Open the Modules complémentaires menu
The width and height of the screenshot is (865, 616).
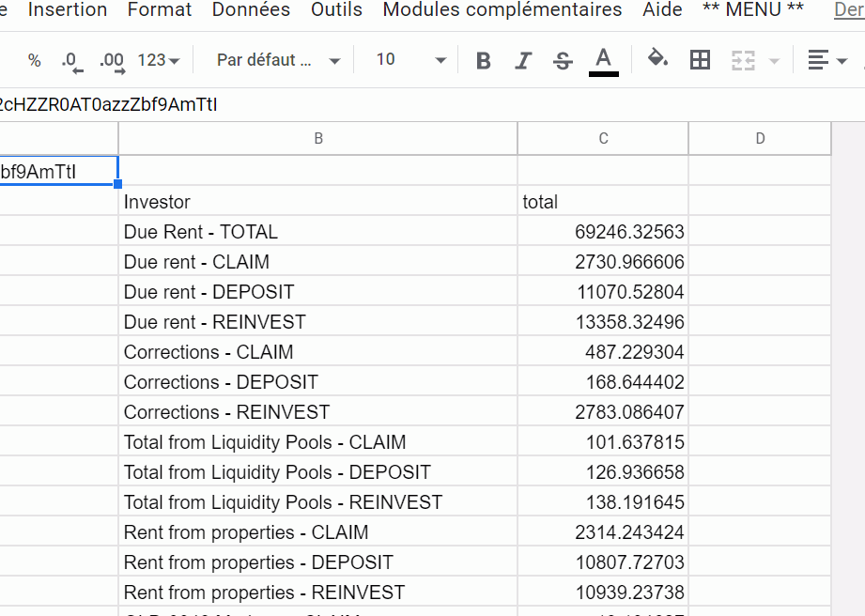point(502,10)
